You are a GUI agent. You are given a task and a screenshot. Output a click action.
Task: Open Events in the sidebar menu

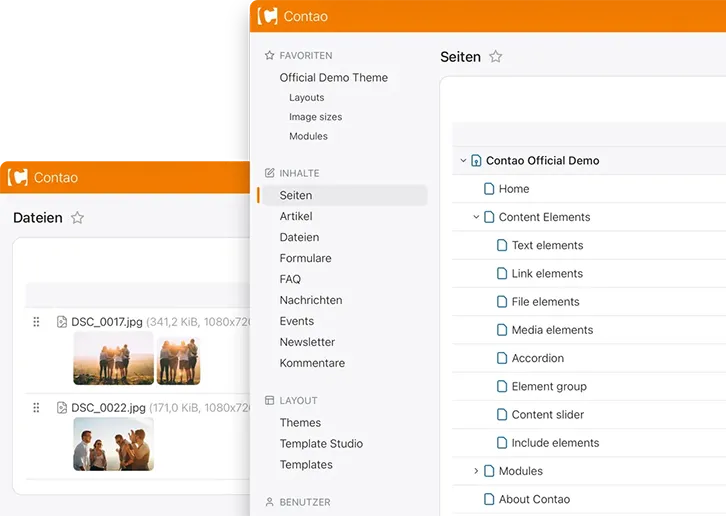click(297, 321)
